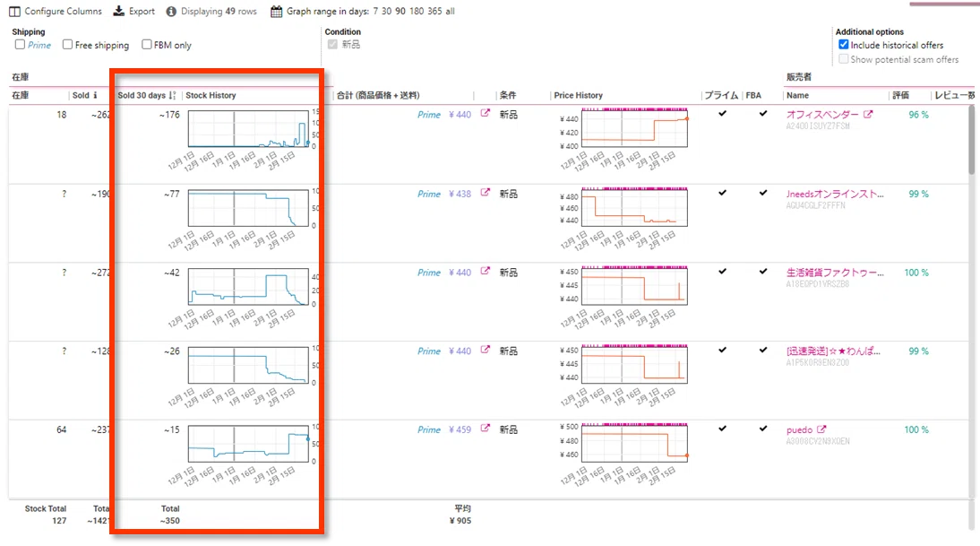Tick the Free shipping checkbox

coord(67,45)
